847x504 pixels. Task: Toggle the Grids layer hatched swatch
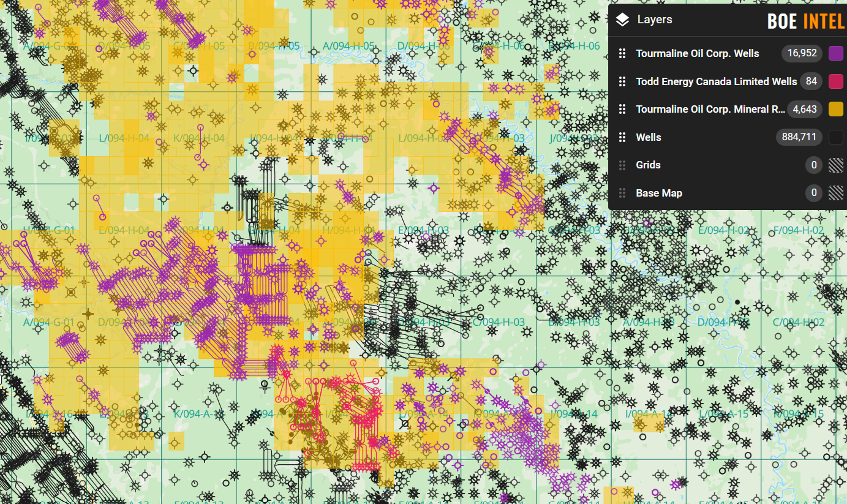point(835,165)
